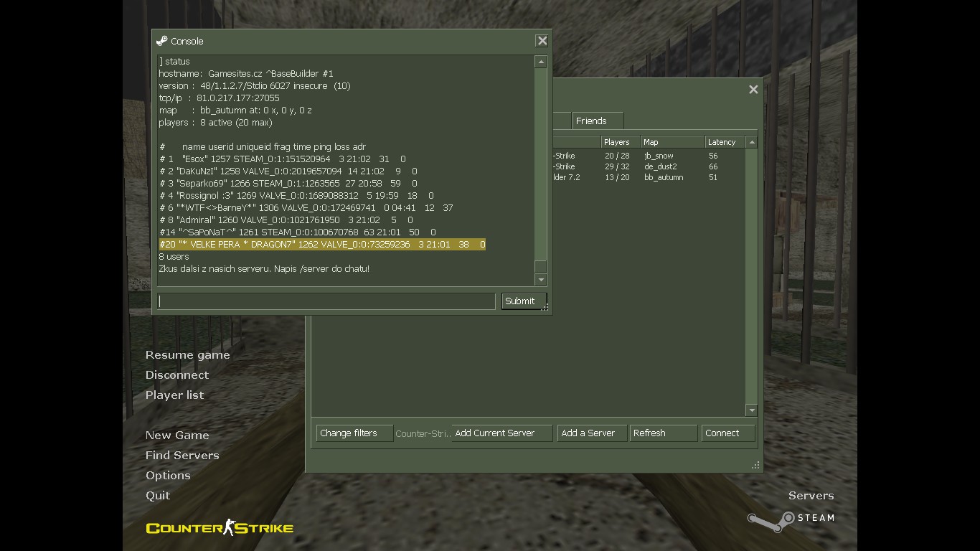Open the Player list
The height and width of the screenshot is (551, 980).
coord(174,395)
